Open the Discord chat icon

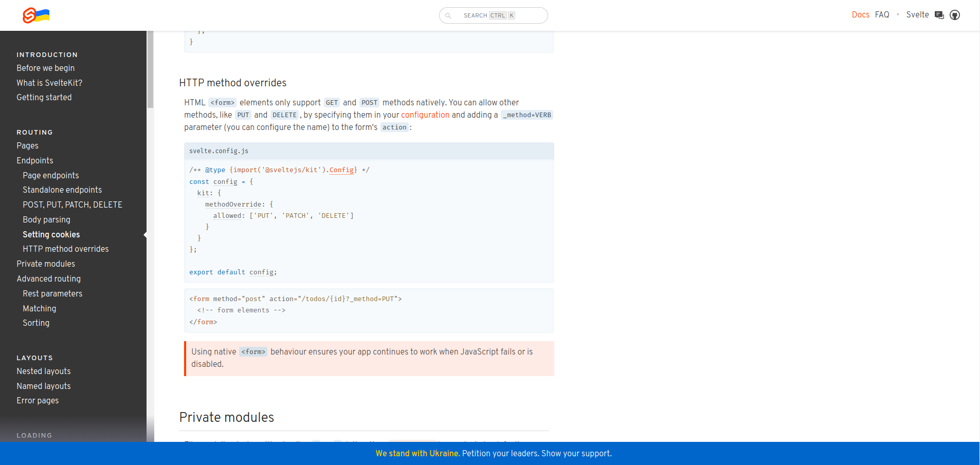coord(939,15)
